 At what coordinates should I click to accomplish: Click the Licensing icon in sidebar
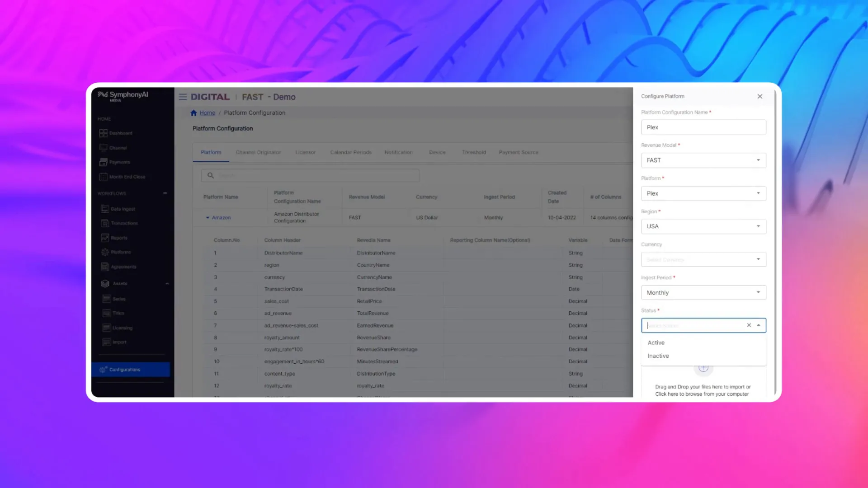(107, 328)
